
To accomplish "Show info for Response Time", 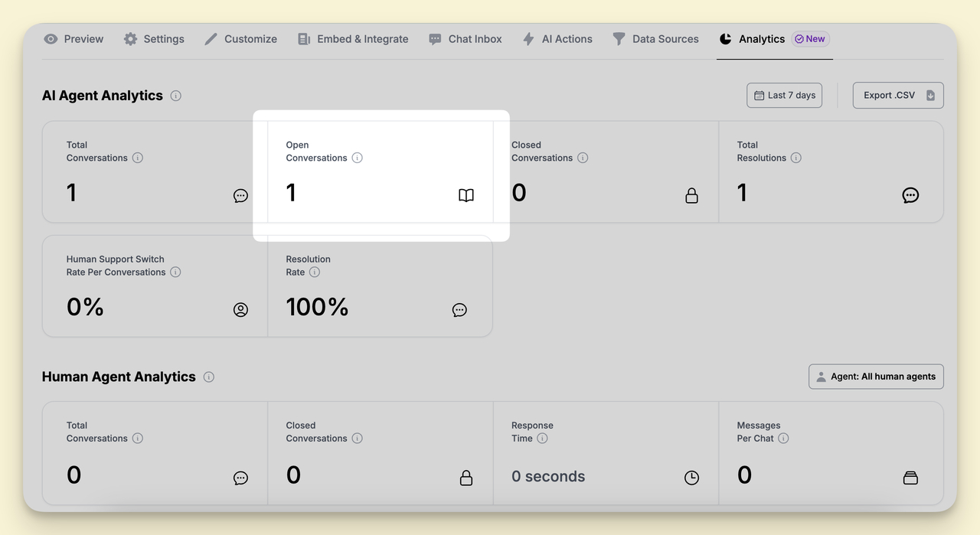I will point(542,439).
